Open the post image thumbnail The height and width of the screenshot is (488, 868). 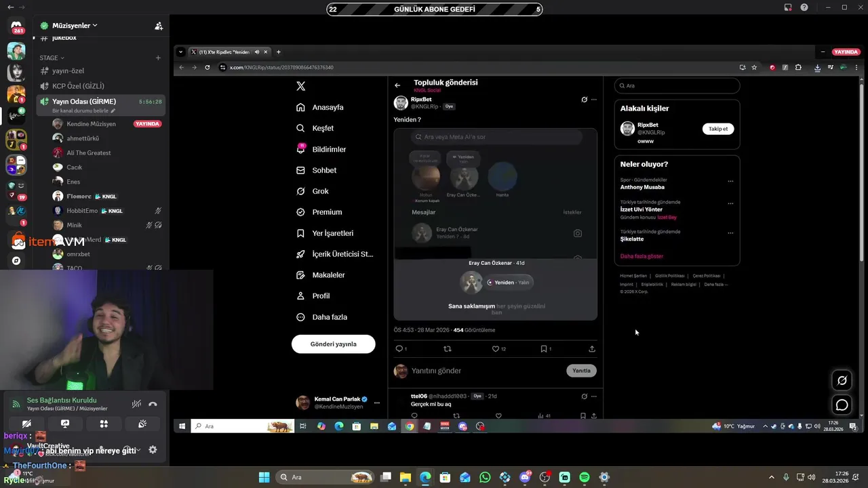[495, 224]
